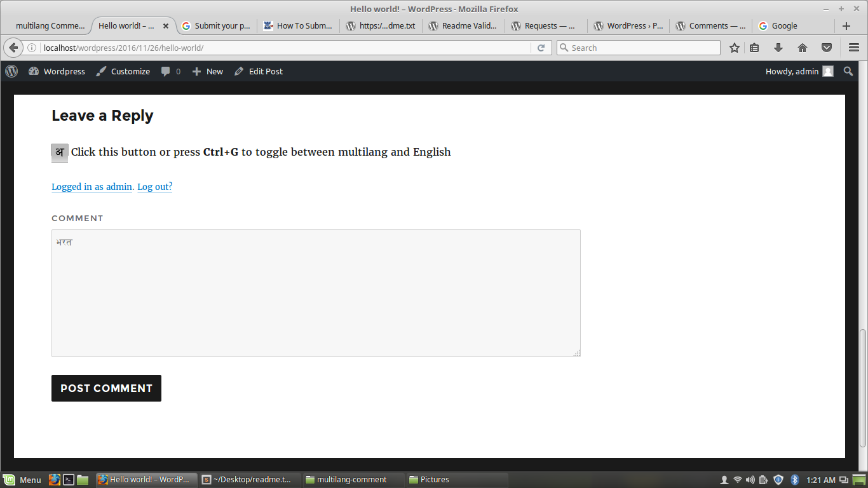Open the Linux Mint Menu button
The height and width of the screenshot is (488, 868).
click(x=22, y=480)
